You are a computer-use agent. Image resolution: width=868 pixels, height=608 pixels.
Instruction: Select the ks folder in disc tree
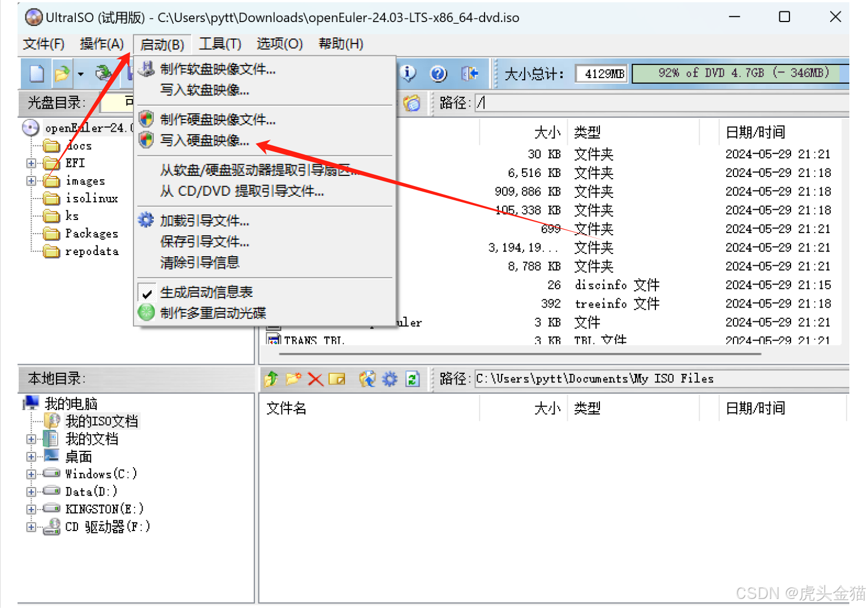tap(72, 216)
